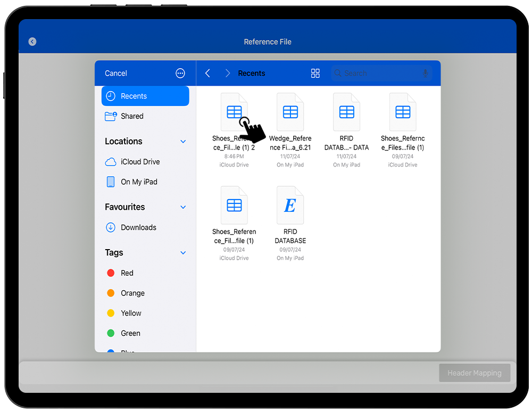Go back with the left chevron
Image resolution: width=532 pixels, height=412 pixels.
tap(208, 73)
